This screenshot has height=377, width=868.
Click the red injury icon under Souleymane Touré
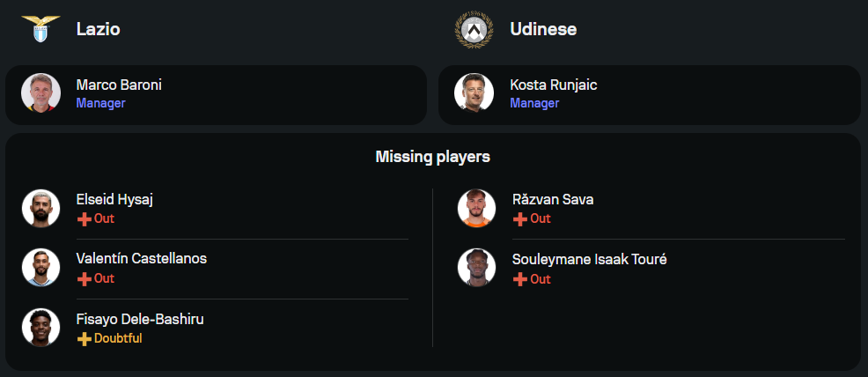point(520,279)
